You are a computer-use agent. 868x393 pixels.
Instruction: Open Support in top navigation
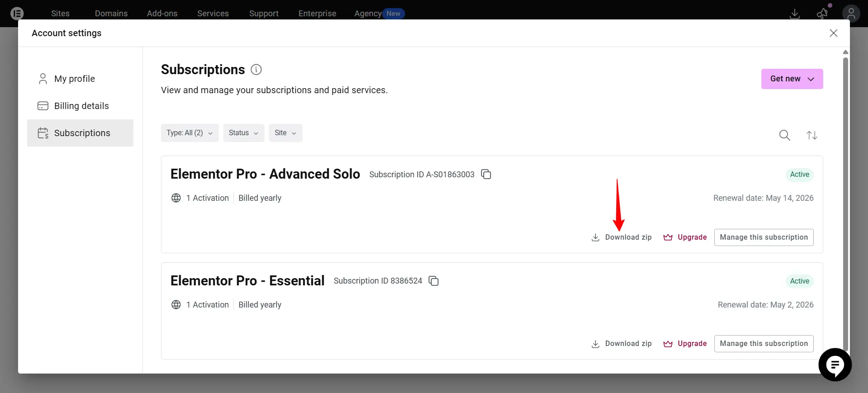pyautogui.click(x=264, y=14)
